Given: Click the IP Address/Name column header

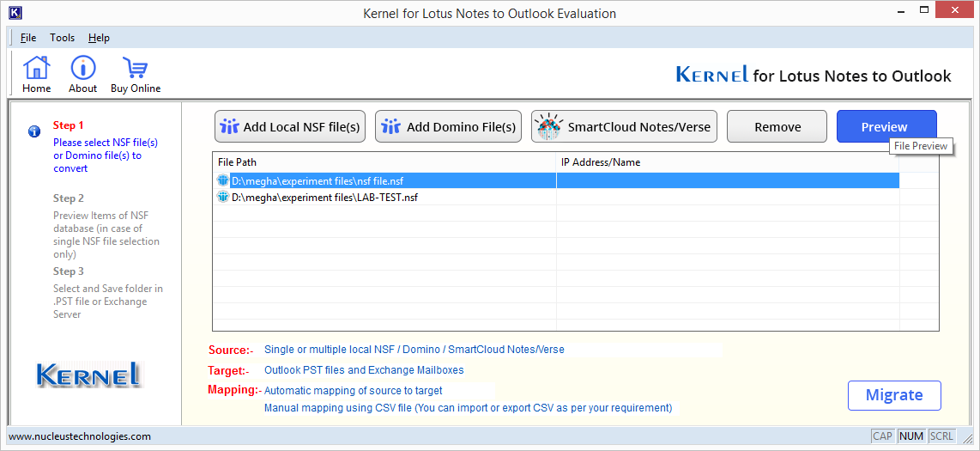Looking at the screenshot, I should coord(728,162).
